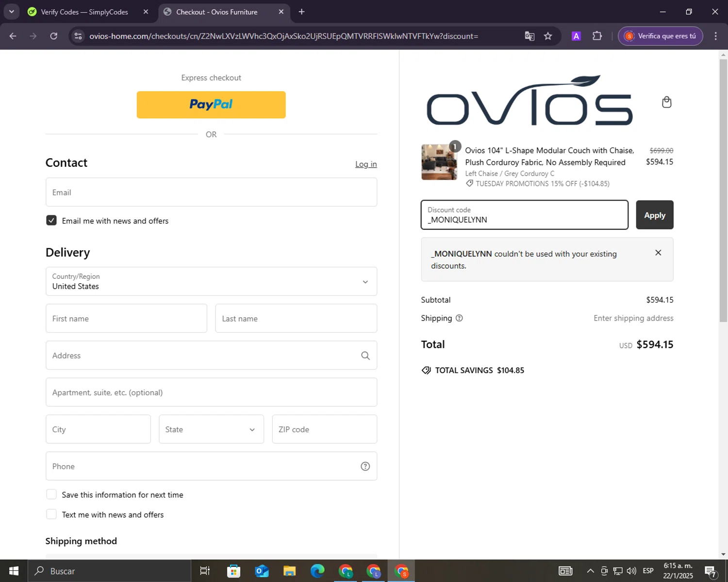The height and width of the screenshot is (582, 728).
Task: Open a new browser tab
Action: click(301, 12)
